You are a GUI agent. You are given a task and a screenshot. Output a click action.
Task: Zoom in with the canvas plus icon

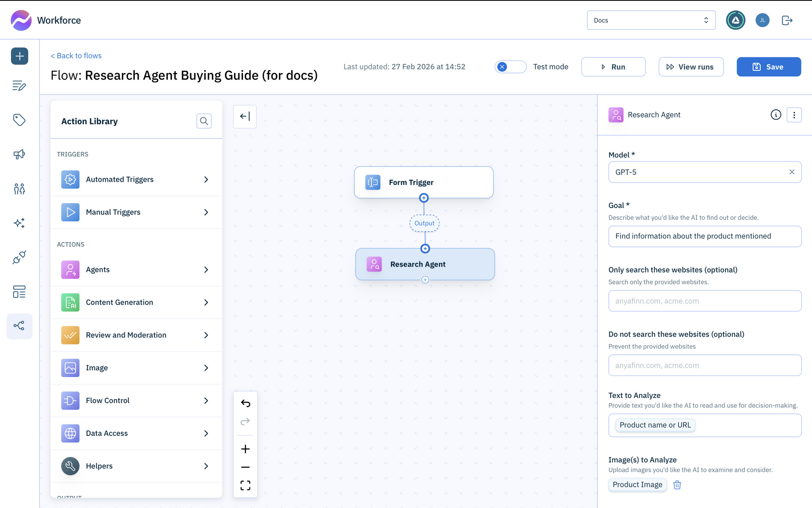tap(245, 449)
